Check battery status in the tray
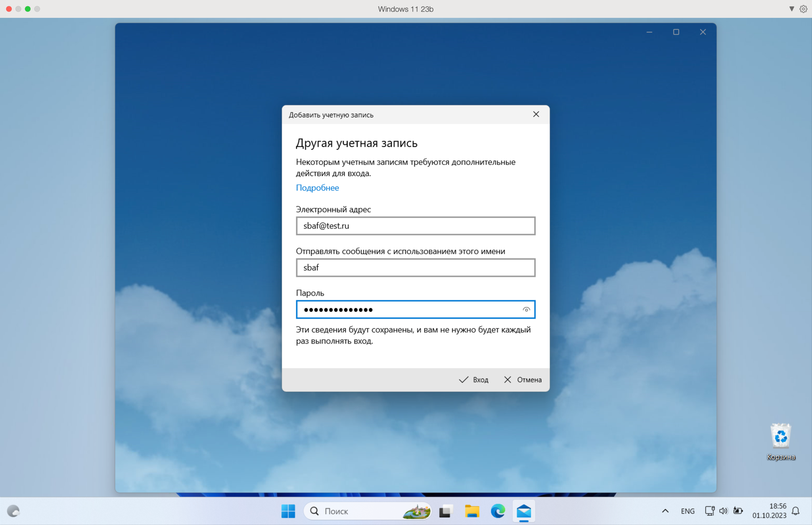 738,511
